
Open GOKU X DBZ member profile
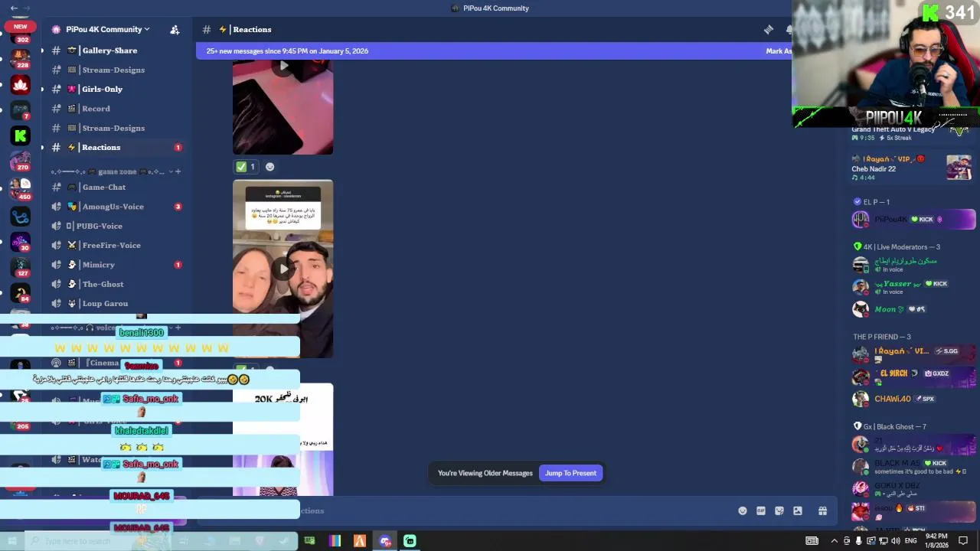tap(913, 488)
